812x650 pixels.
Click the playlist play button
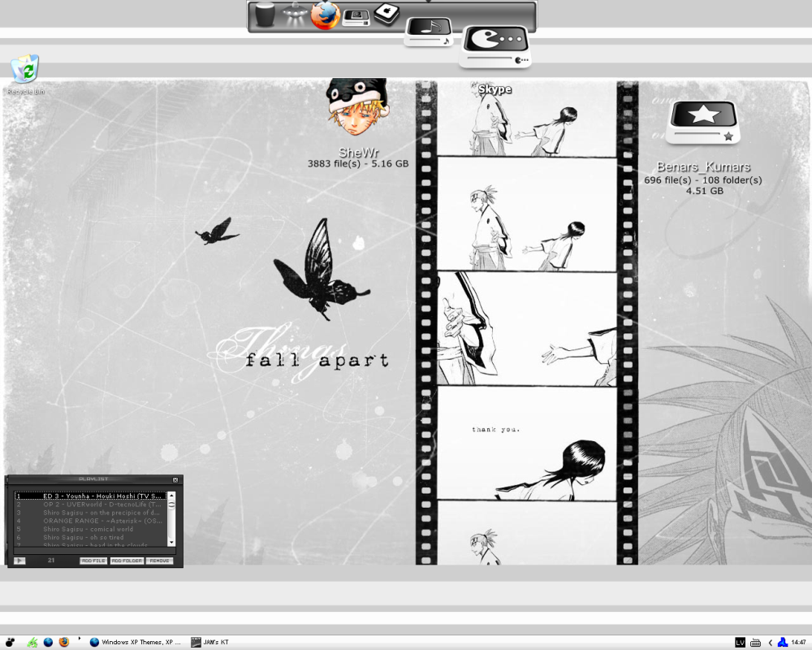(x=19, y=561)
